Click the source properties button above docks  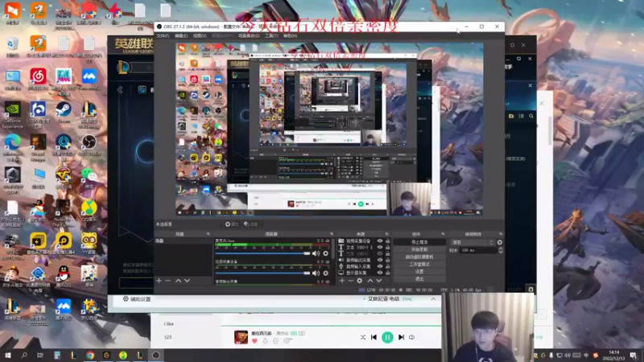[x=232, y=224]
